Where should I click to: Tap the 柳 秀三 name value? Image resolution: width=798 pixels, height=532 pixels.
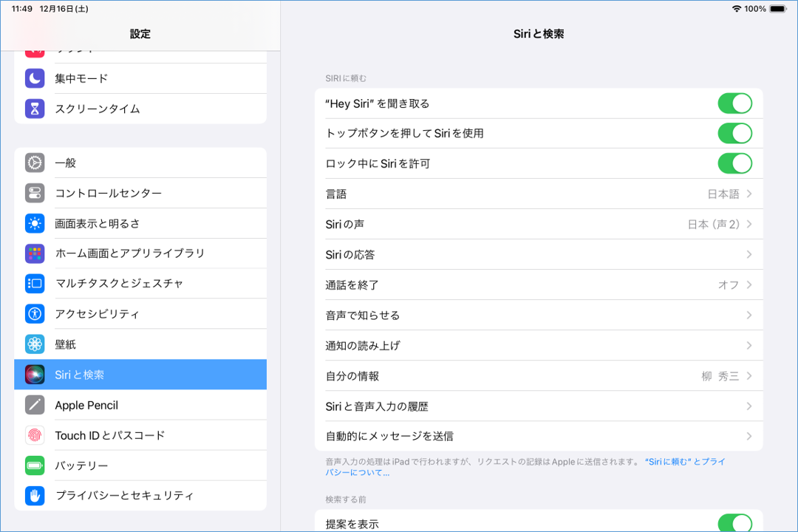(x=720, y=375)
